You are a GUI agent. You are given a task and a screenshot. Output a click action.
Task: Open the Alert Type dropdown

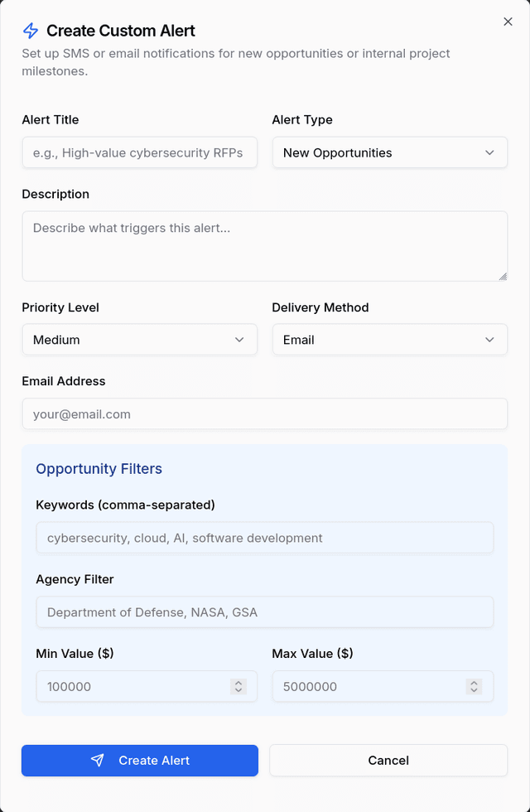[x=389, y=152]
